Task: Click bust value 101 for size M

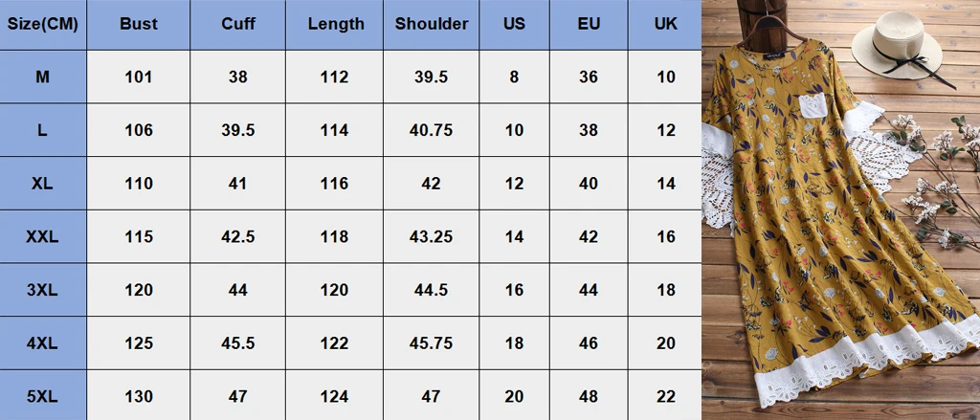Action: (138, 77)
